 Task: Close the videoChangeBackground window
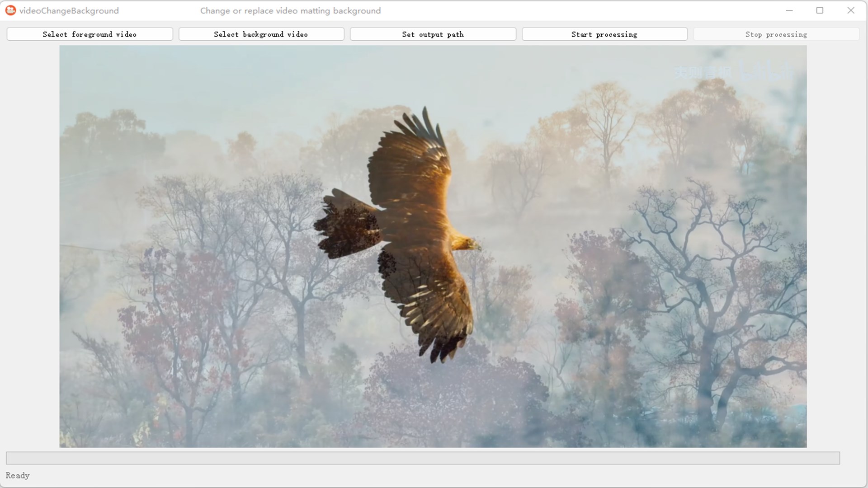850,10
